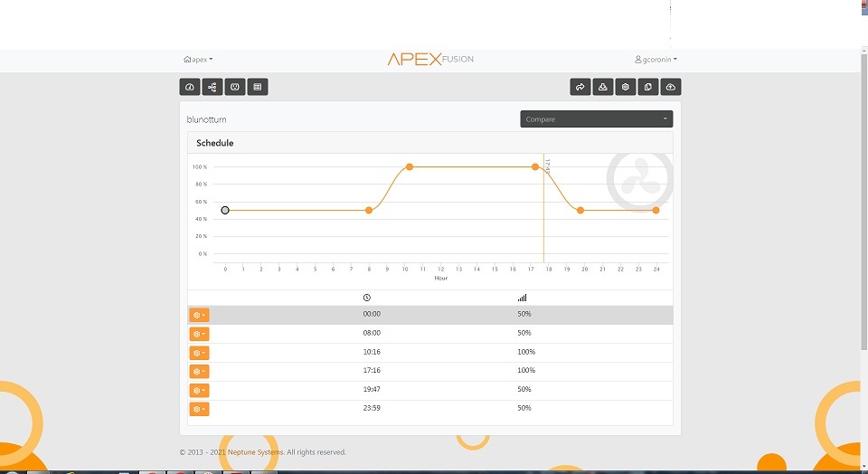Click the Neptune Systems link

(x=255, y=452)
